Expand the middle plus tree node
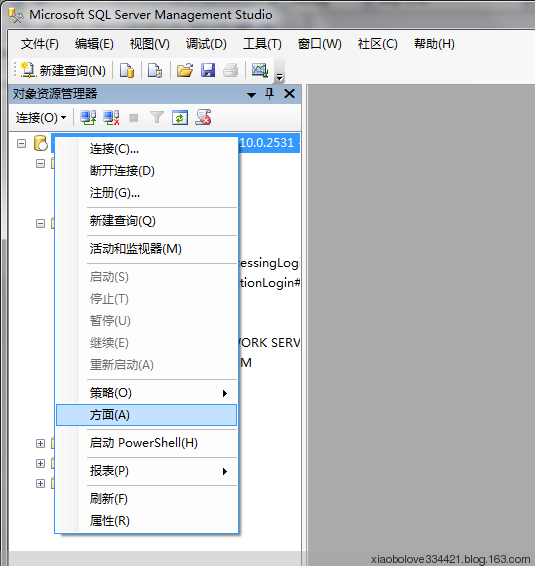The height and width of the screenshot is (566, 535). pos(40,463)
